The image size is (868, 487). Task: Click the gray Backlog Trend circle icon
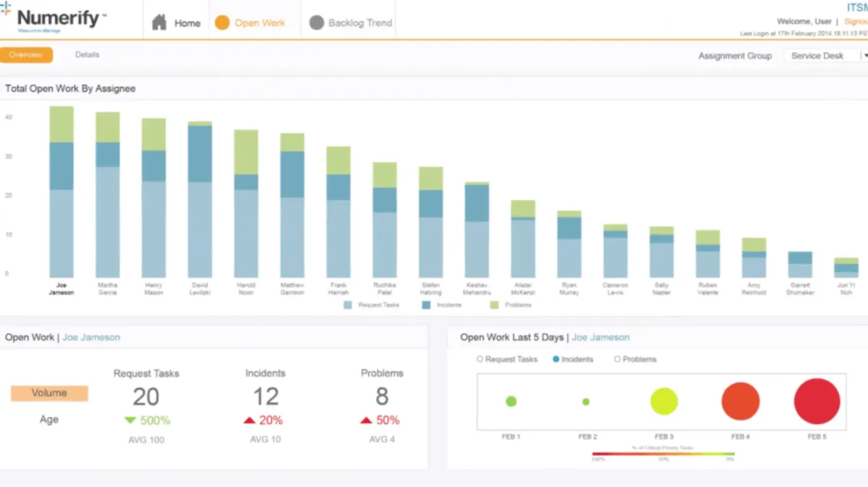tap(316, 22)
